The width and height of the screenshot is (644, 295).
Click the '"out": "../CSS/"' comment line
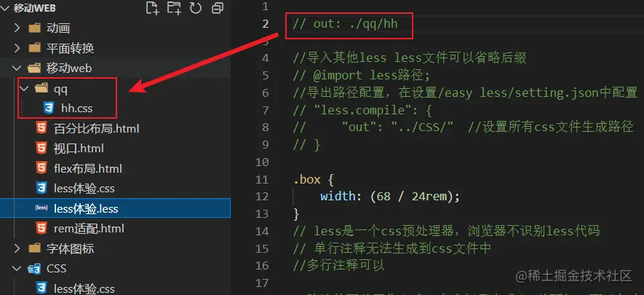pos(398,127)
